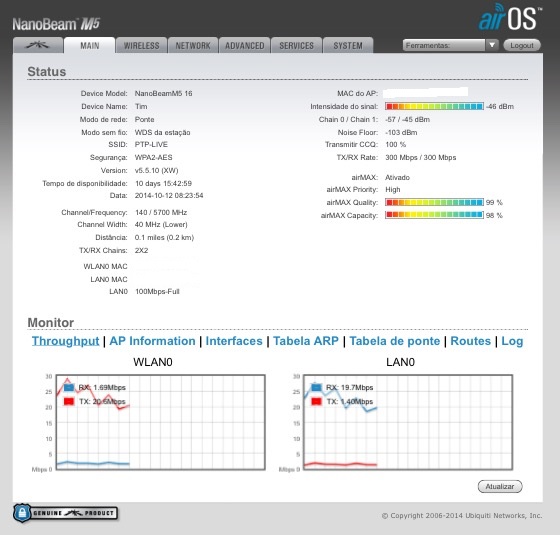This screenshot has height=535, width=560.
Task: Click the airOS logo
Action: tap(510, 17)
